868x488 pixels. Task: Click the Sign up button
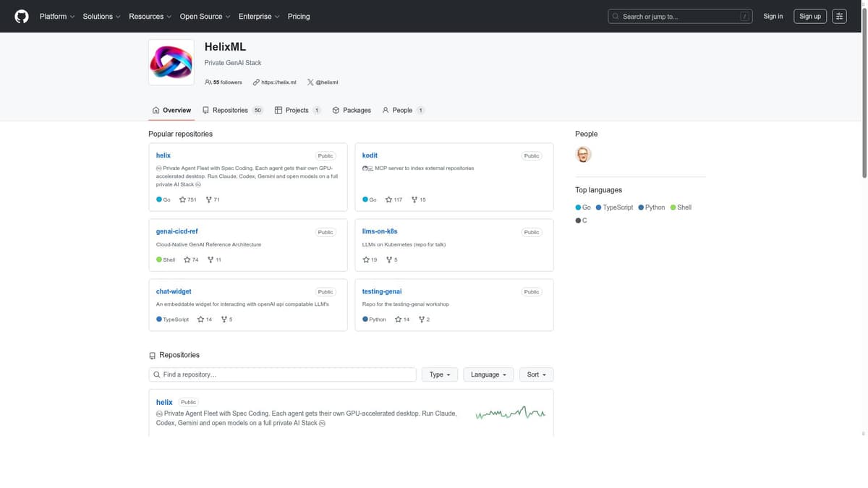coord(809,16)
